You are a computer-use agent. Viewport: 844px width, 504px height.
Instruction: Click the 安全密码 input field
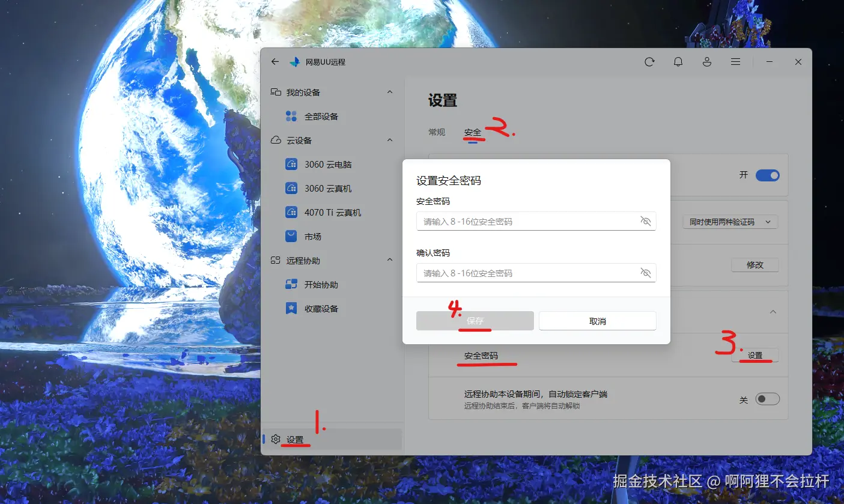click(x=536, y=221)
